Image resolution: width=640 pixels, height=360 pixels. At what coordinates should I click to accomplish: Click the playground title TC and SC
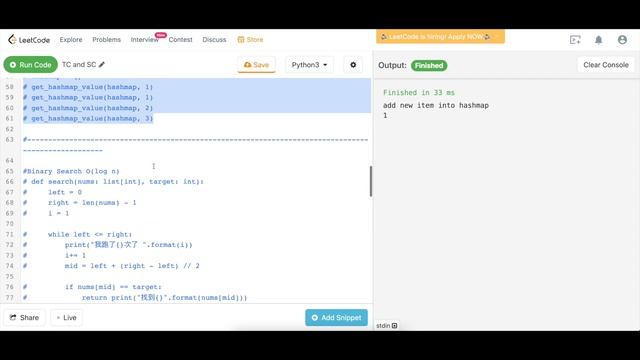pyautogui.click(x=79, y=64)
